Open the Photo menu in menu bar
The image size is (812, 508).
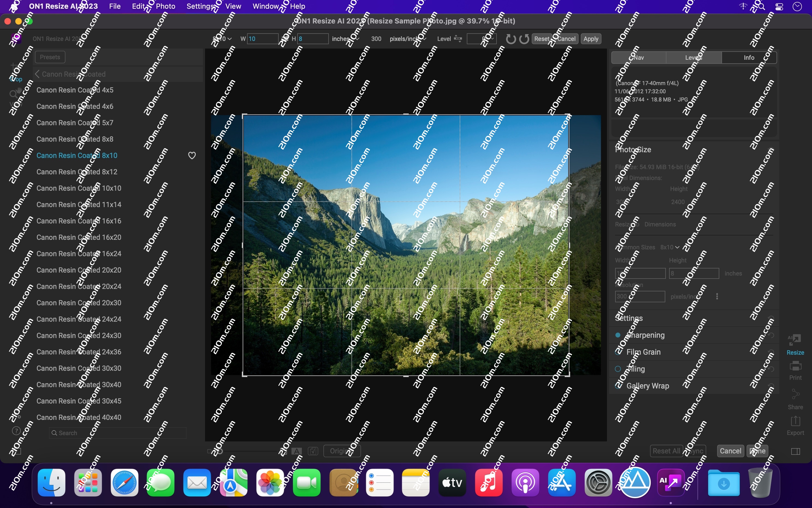click(166, 6)
